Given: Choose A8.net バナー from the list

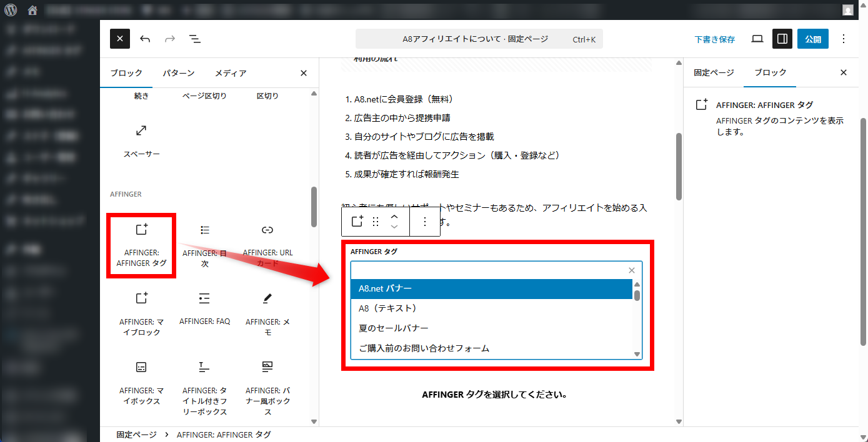Looking at the screenshot, I should [492, 289].
